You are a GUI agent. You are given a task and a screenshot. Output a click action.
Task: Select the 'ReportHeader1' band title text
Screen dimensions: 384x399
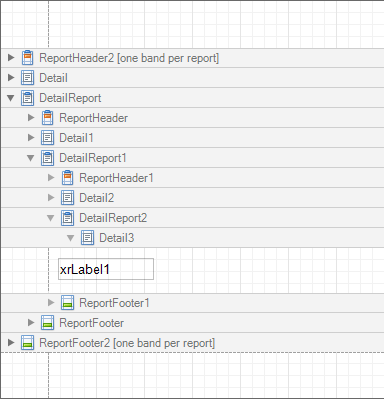click(x=116, y=178)
